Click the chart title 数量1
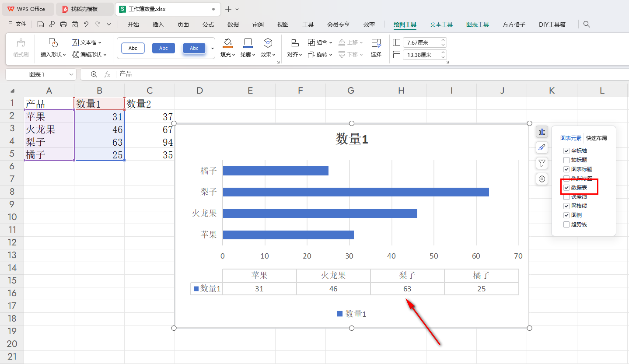 pos(352,139)
